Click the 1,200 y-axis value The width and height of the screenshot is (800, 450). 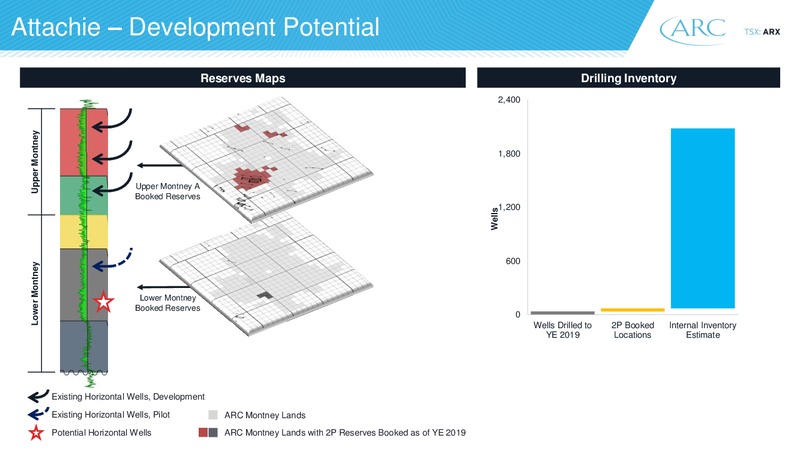(x=509, y=207)
